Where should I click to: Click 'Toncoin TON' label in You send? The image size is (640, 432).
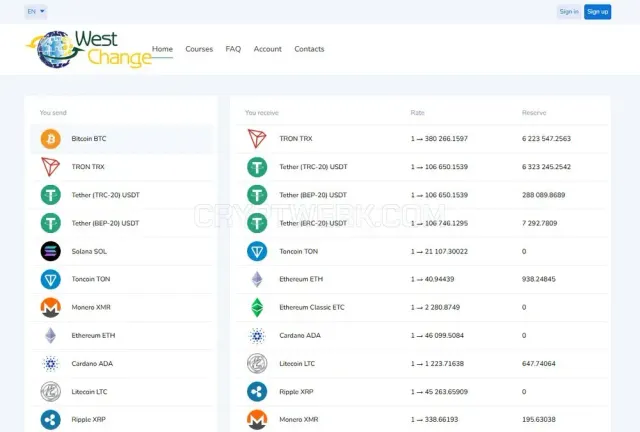coord(91,279)
